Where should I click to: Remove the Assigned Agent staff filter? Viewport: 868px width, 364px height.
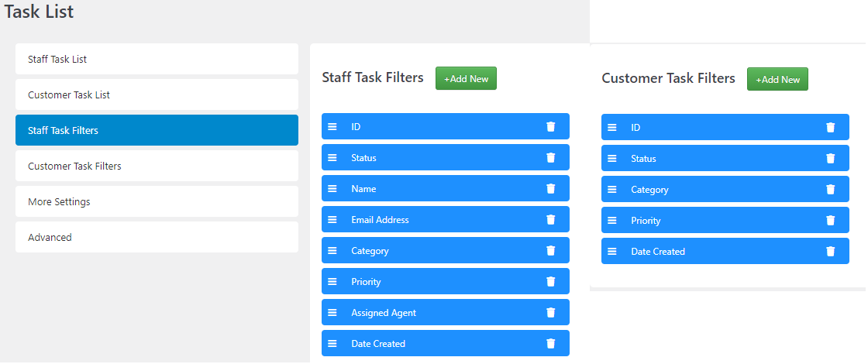tap(550, 313)
